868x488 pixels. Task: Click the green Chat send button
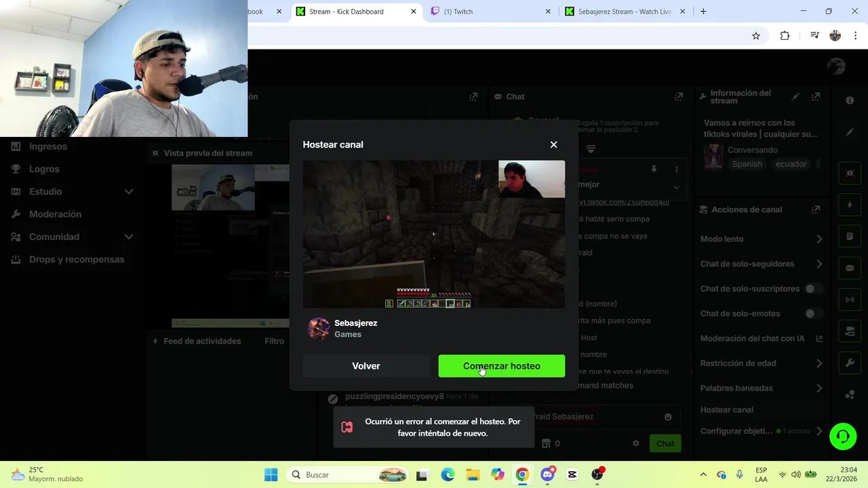665,443
